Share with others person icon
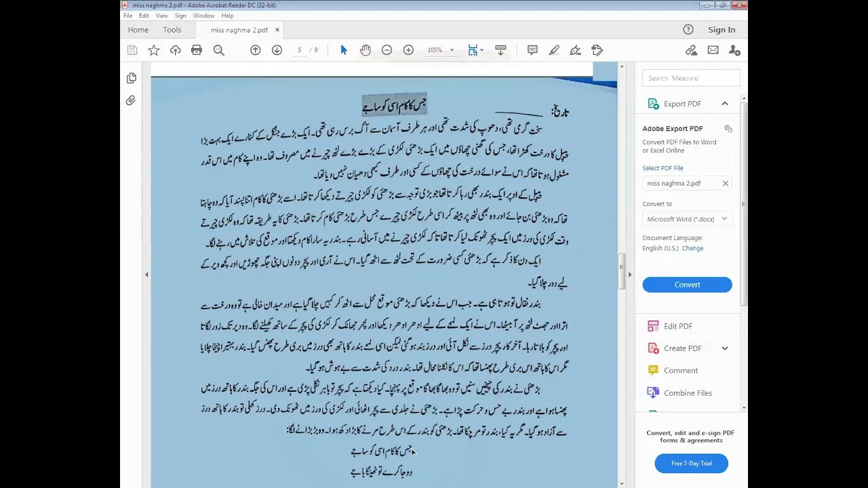Image resolution: width=868 pixels, height=488 pixels. pos(734,50)
